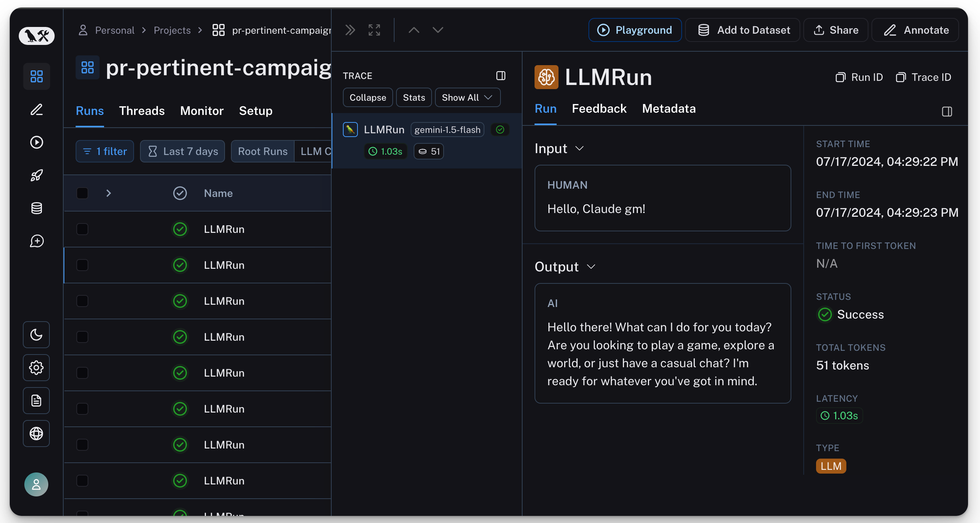Tick the checkbox for first LLMRun row

(82, 229)
